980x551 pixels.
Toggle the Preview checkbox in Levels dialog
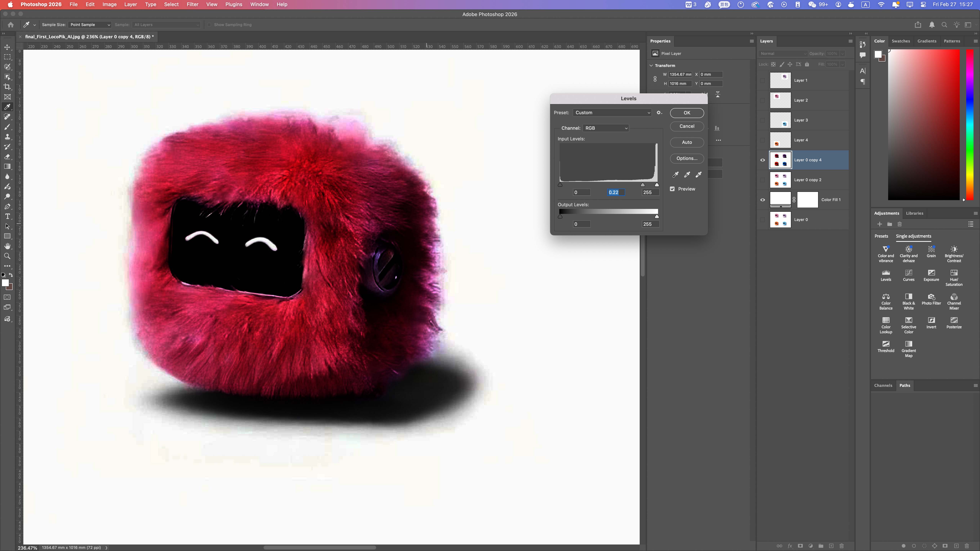pos(672,189)
